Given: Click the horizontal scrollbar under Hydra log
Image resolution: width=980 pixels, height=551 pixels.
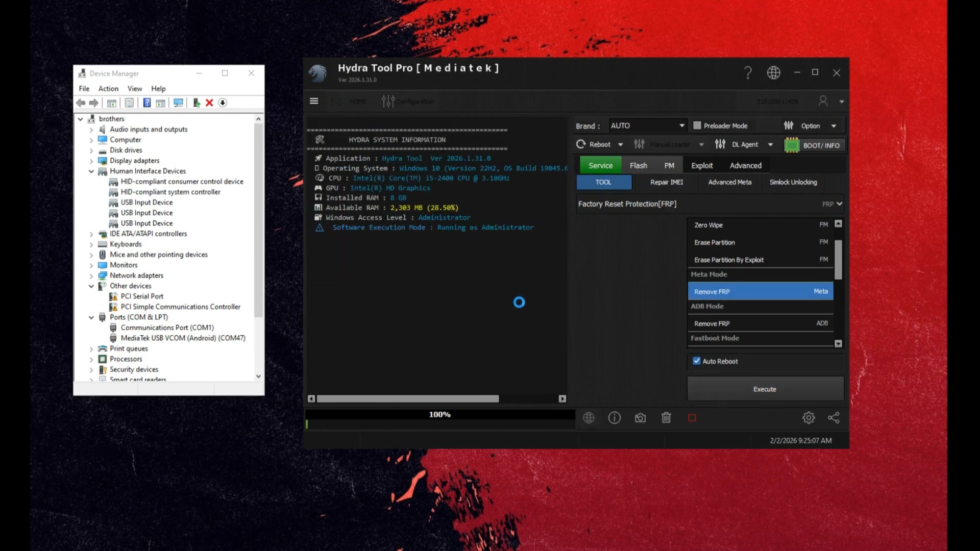Looking at the screenshot, I should tap(407, 399).
